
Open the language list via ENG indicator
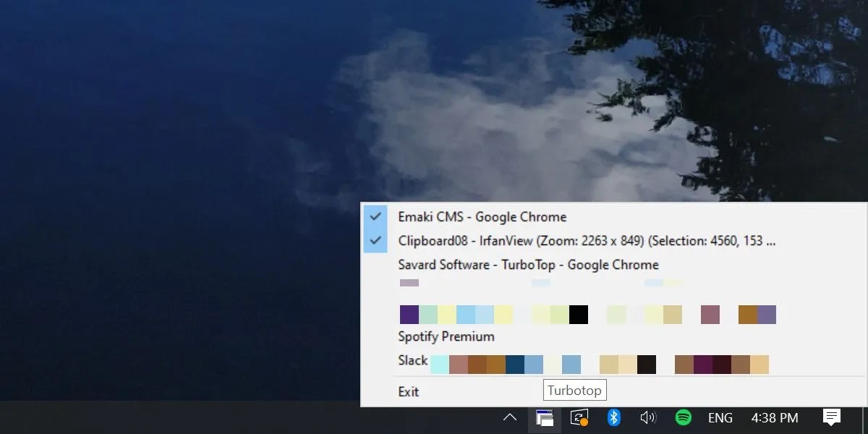tap(720, 417)
